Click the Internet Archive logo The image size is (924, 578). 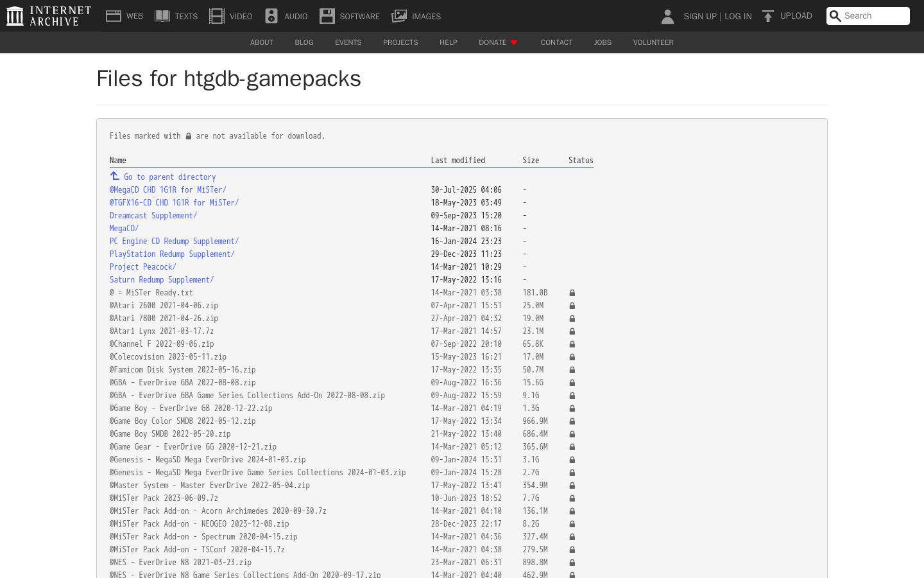(49, 16)
